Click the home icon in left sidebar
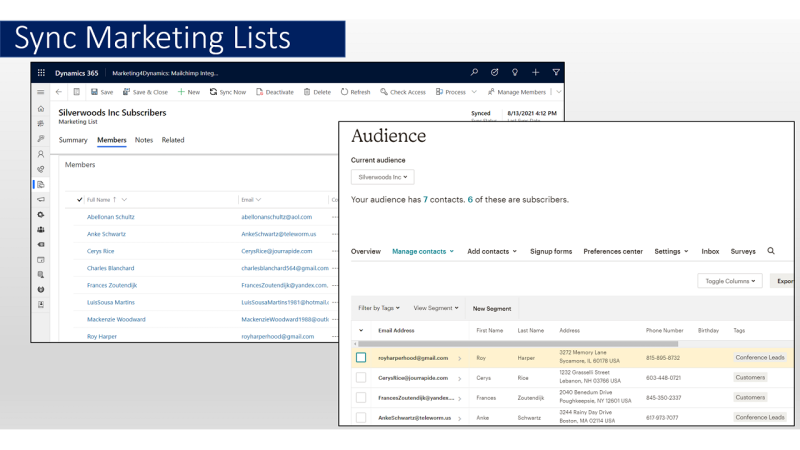Viewport: 800px width, 450px height. pyautogui.click(x=41, y=108)
